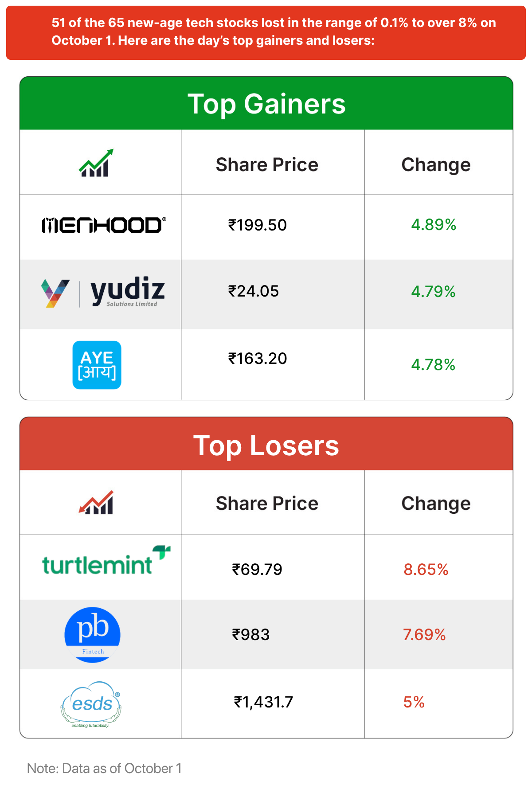Click the red falling chart icon
This screenshot has height=797, width=532.
click(x=96, y=502)
